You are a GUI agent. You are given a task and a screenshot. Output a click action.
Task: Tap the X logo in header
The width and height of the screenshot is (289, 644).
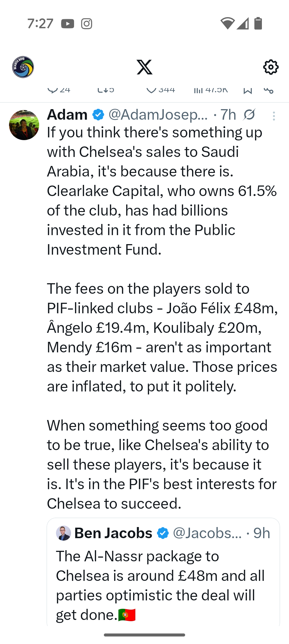(144, 67)
